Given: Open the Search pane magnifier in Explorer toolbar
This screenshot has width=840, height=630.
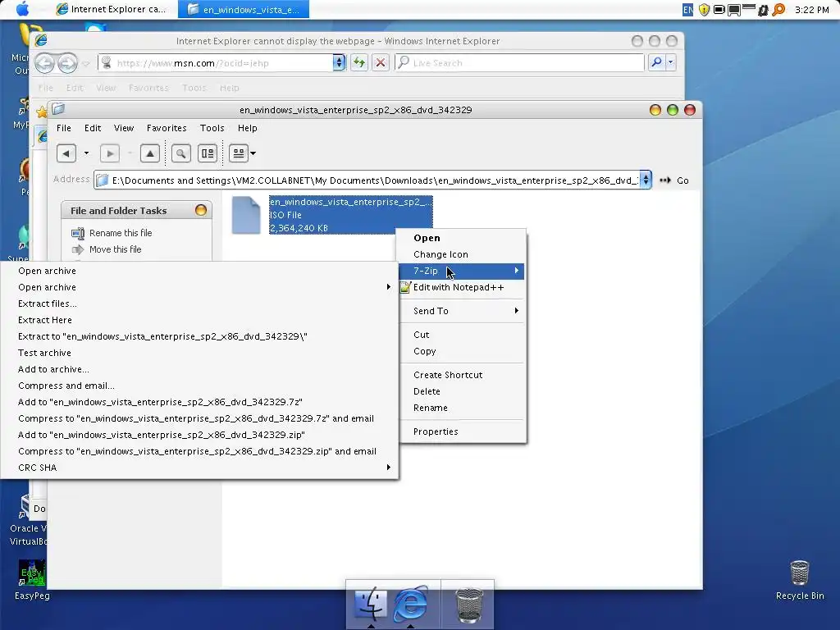Looking at the screenshot, I should [181, 153].
